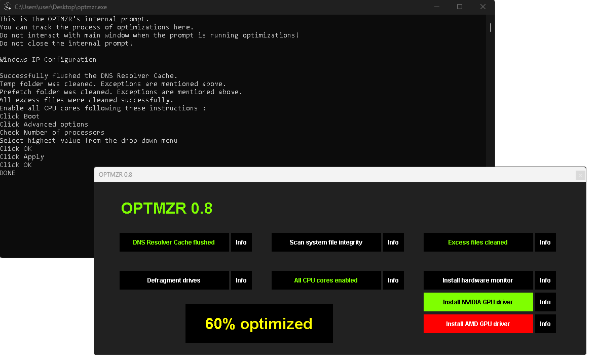Viewport: 597px width, 364px height.
Task: Click 'Click Advanced options' console line
Action: 44,125
